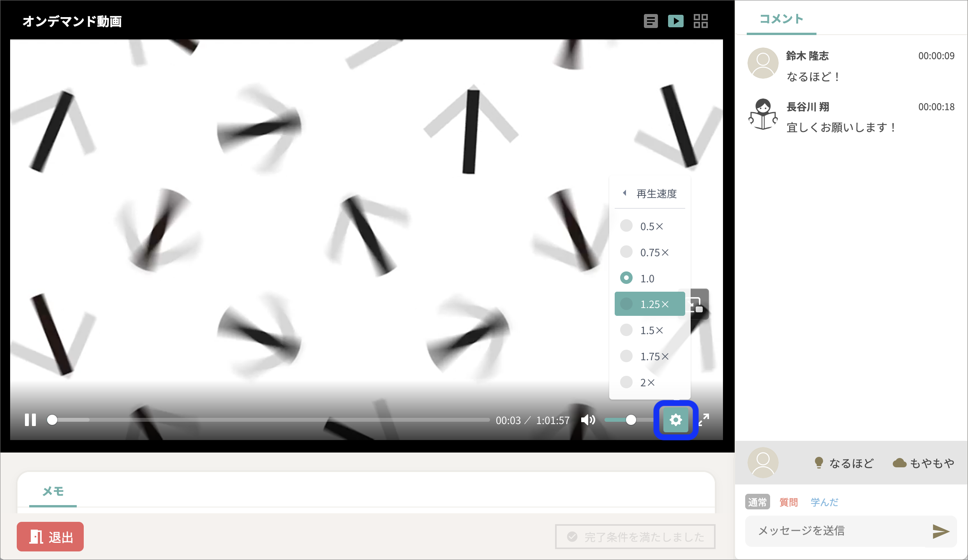Click the volume slider handle
The image size is (968, 560).
click(x=631, y=420)
